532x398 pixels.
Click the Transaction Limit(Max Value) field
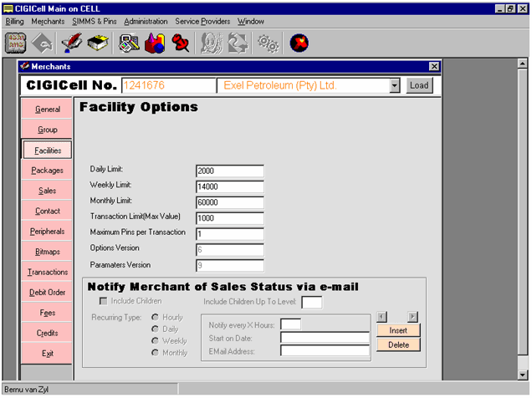230,218
